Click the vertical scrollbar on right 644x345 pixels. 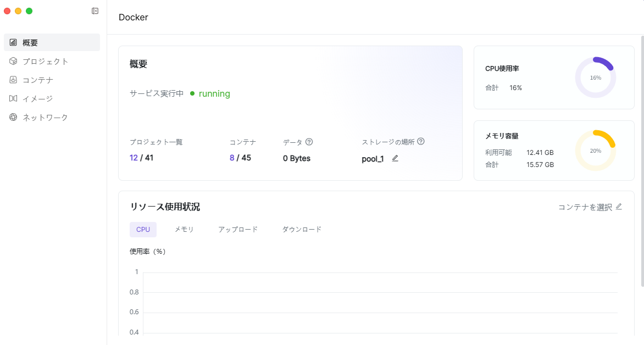(x=642, y=159)
